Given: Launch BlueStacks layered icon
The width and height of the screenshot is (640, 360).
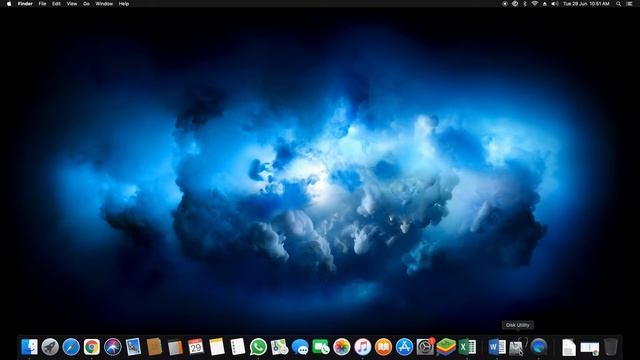Looking at the screenshot, I should pyautogui.click(x=446, y=347).
